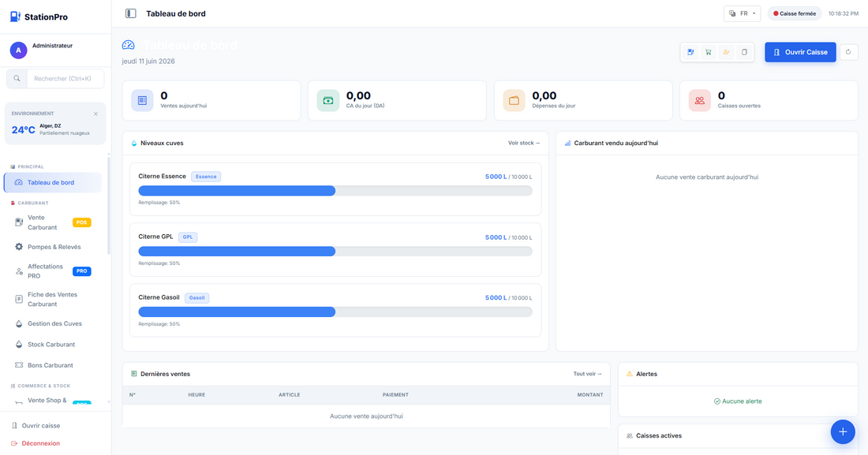This screenshot has height=455, width=868.
Task: Click the Gestion des Cuves droplet icon
Action: pos(19,324)
